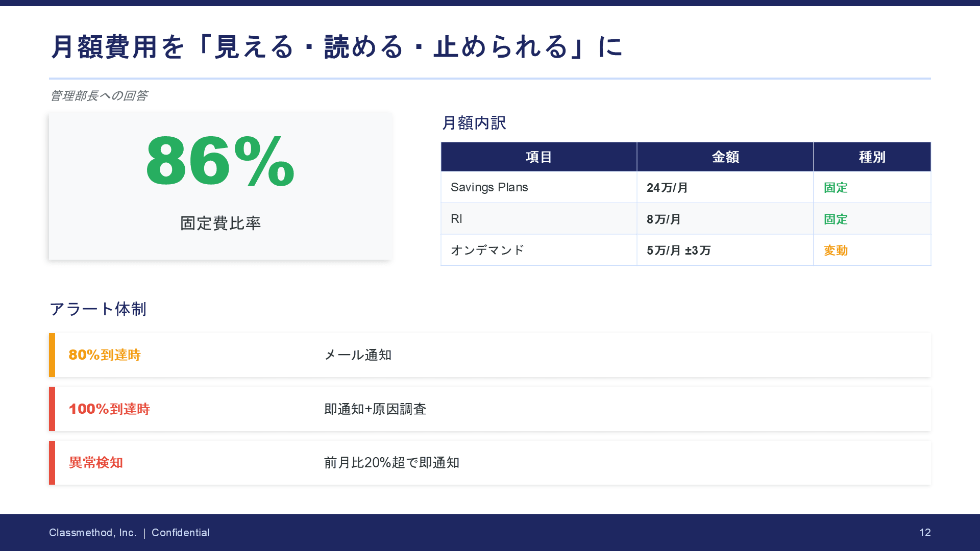Screen dimensions: 980x551
Task: Click the 8万/月 amount cell
Action: pyautogui.click(x=664, y=219)
